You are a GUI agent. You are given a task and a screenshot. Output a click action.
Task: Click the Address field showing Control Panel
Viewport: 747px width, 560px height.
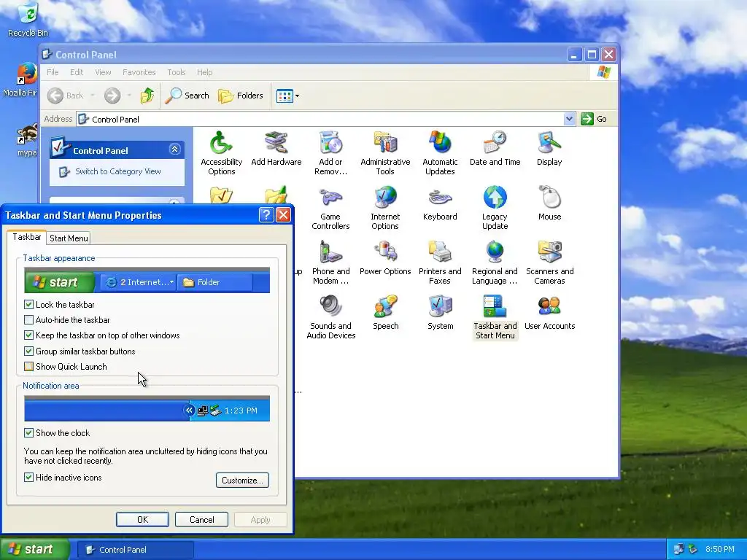click(x=326, y=119)
